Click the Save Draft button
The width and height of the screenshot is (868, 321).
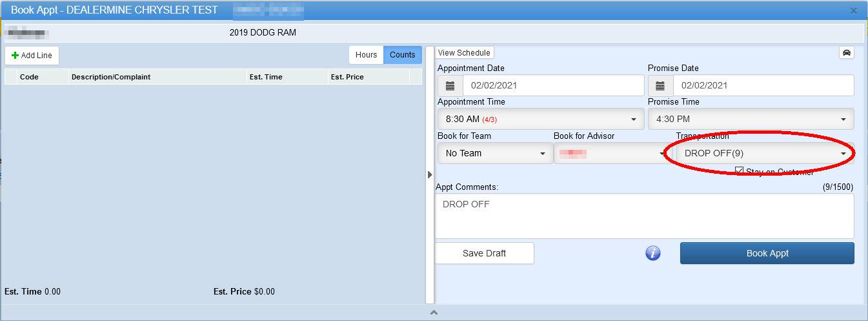pos(484,253)
